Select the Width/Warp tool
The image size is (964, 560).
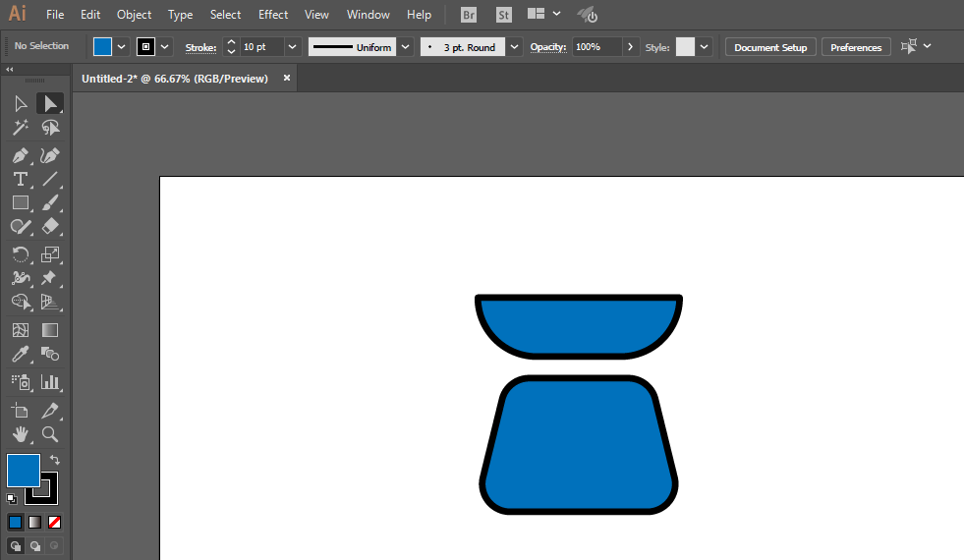pos(21,278)
